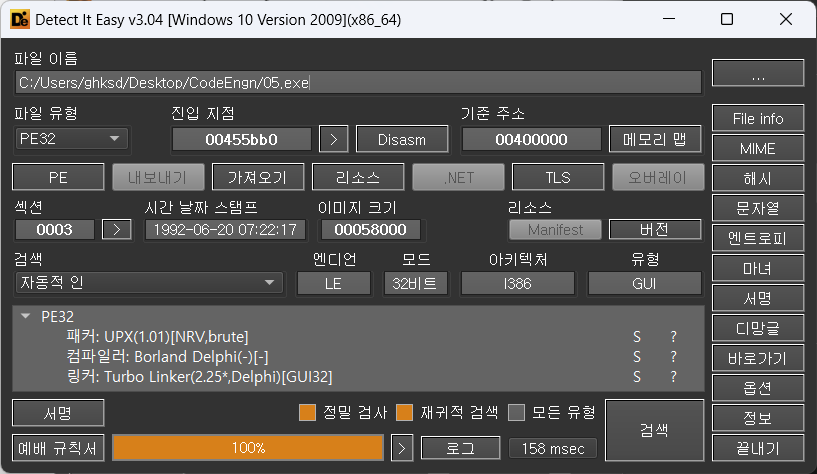Open the 메모리 맵 memory map button
This screenshot has width=817, height=474.
(655, 139)
